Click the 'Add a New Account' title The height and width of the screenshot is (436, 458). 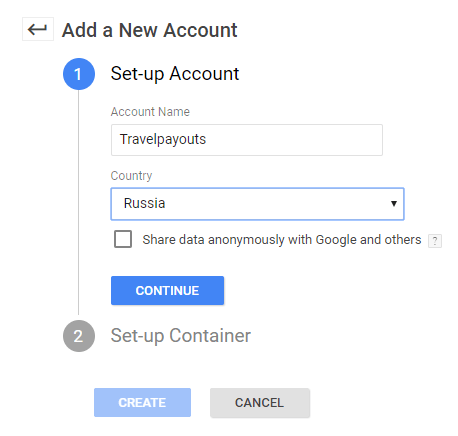point(149,30)
